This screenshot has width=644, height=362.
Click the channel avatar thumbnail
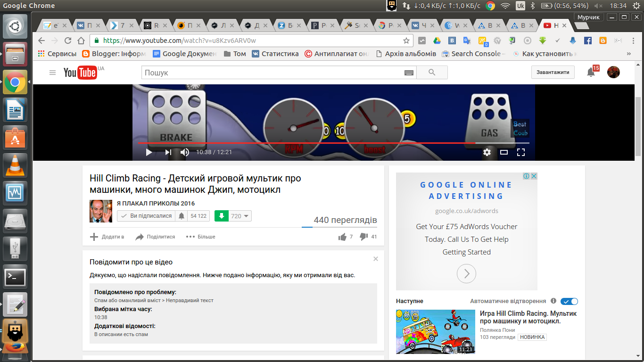point(101,211)
